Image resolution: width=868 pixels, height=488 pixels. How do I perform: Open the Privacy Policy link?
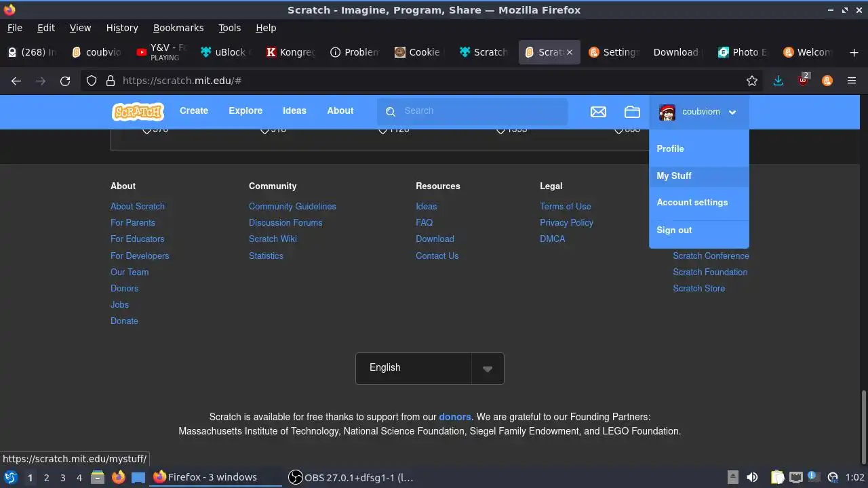coord(566,222)
